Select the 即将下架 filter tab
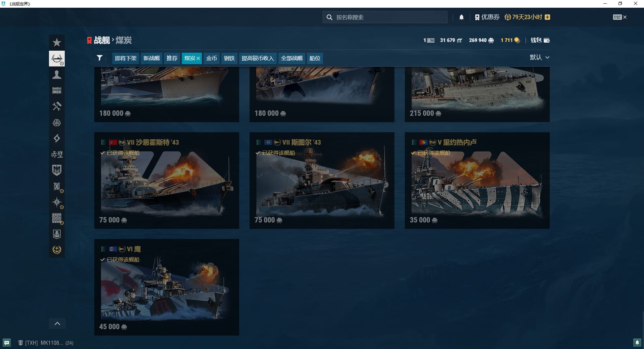 click(x=125, y=58)
